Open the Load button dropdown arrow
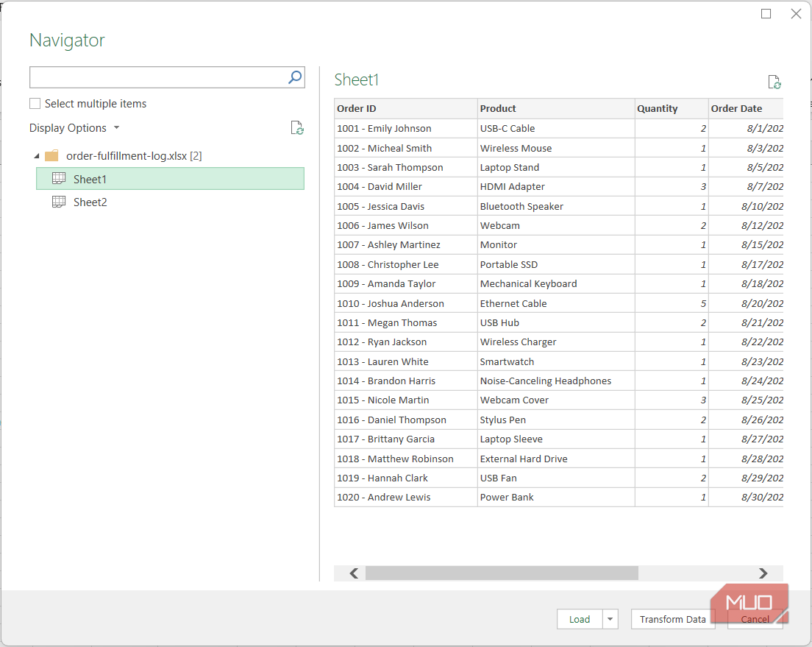Screen dimensions: 812x647 coord(610,619)
